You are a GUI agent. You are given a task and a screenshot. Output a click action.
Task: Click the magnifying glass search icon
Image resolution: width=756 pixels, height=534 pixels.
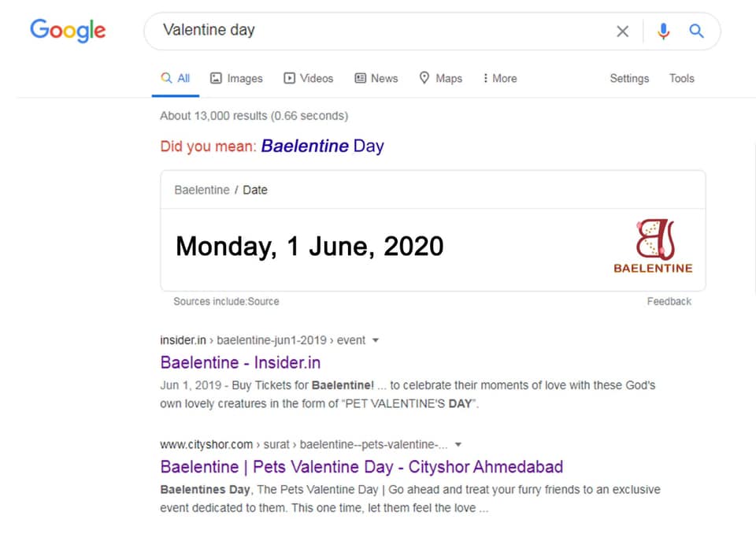696,32
